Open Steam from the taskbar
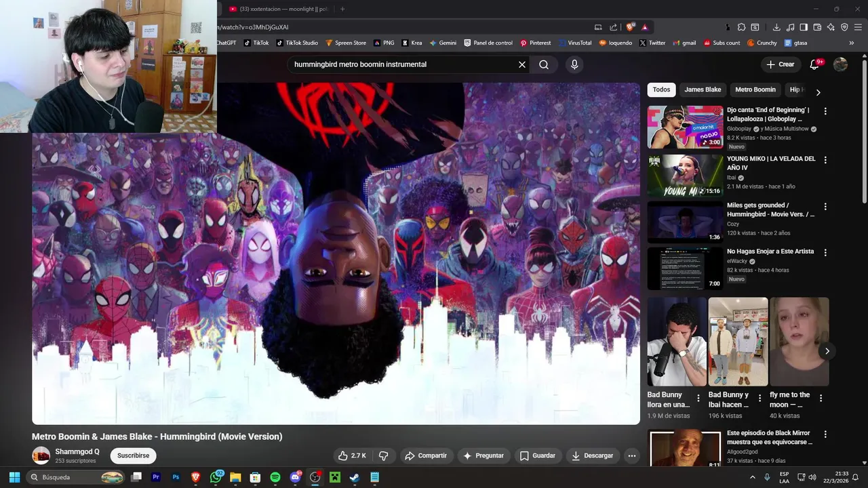 pos(354,477)
